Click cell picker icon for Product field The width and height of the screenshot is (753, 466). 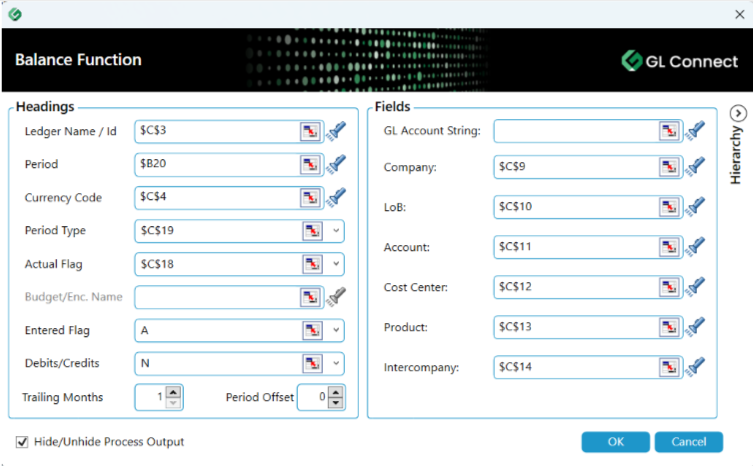(668, 327)
